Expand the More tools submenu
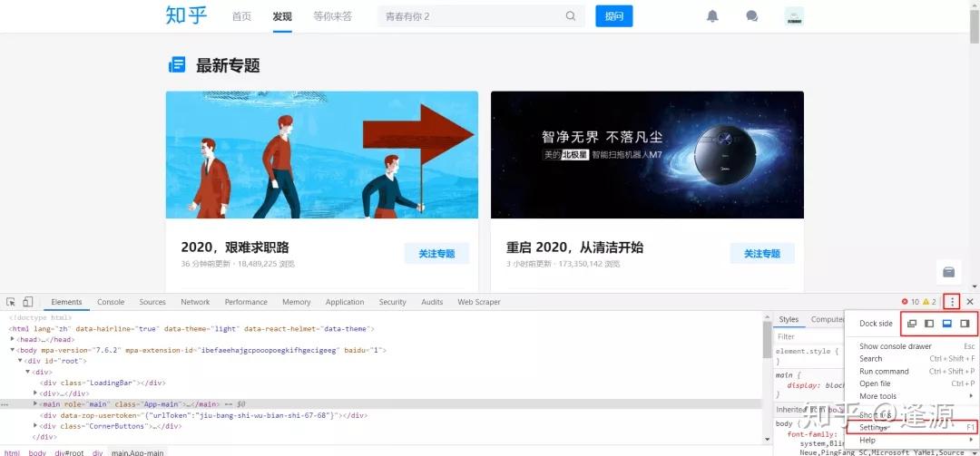The height and width of the screenshot is (456, 980). 910,396
